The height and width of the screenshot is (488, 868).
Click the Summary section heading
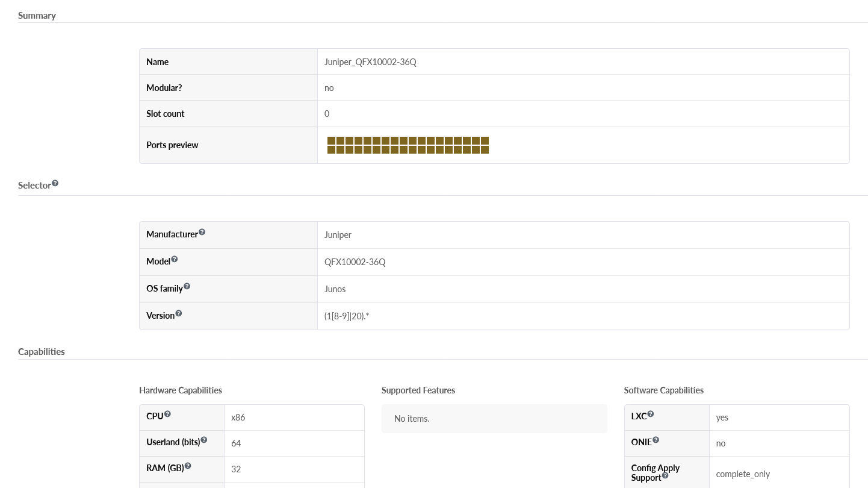pyautogui.click(x=37, y=16)
